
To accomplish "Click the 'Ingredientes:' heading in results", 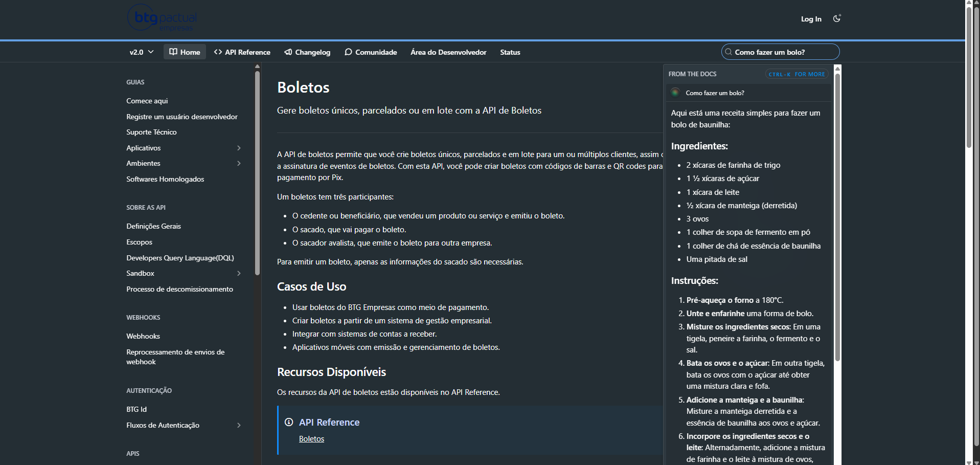I will [x=699, y=146].
